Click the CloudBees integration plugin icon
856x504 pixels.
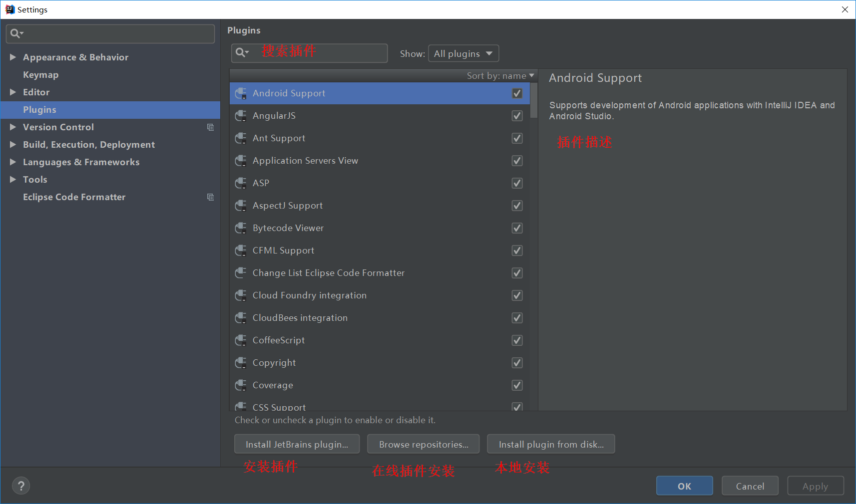(241, 318)
